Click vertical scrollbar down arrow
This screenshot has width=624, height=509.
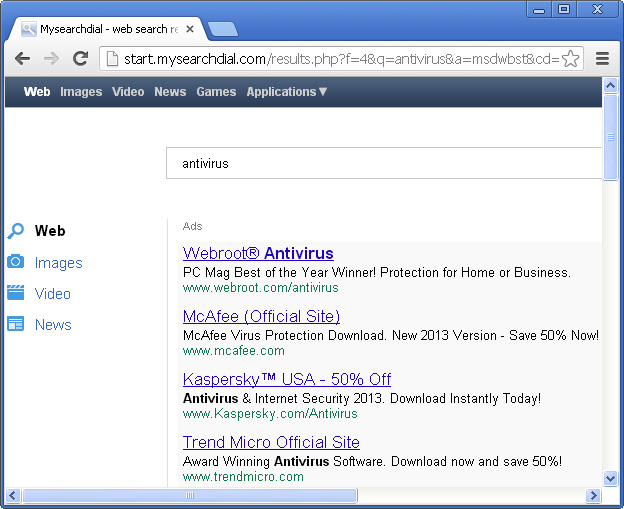(x=610, y=478)
